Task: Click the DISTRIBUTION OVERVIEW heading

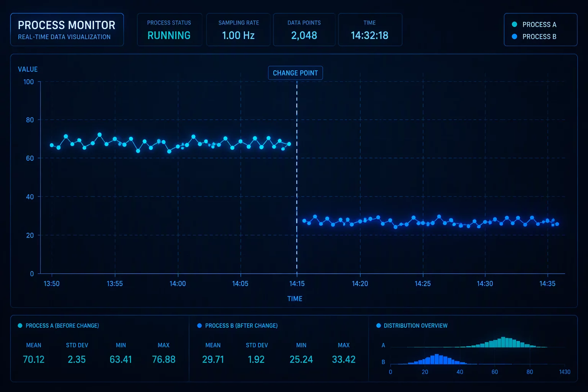Action: (415, 326)
